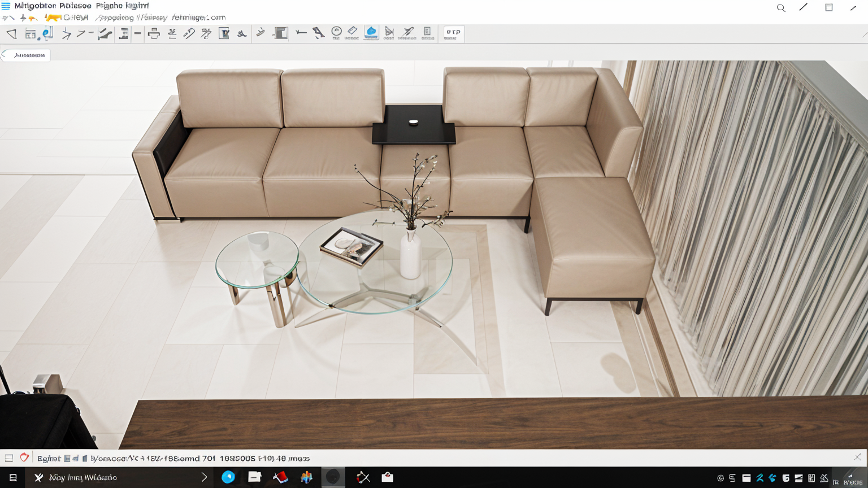This screenshot has height=488, width=868.
Task: Select the stairs icon in the toolbar
Action: (x=105, y=34)
